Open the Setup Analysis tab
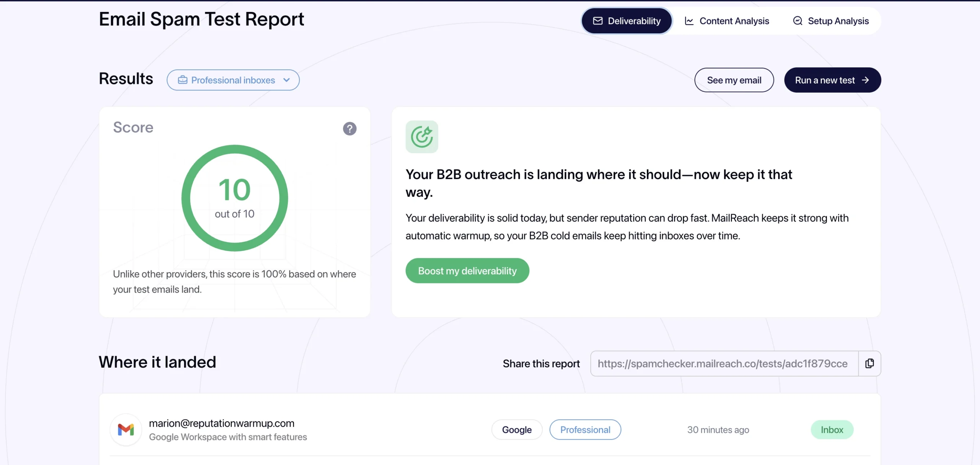The width and height of the screenshot is (980, 465). coord(831,21)
